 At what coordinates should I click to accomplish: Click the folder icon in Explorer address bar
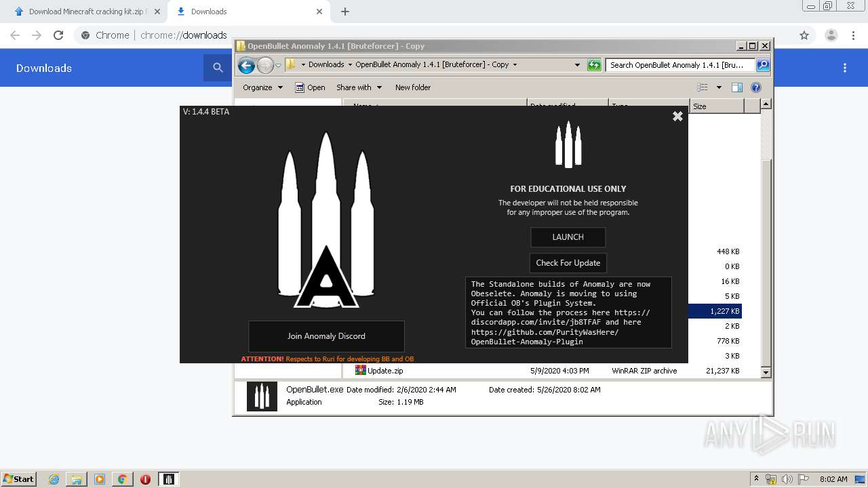(291, 64)
